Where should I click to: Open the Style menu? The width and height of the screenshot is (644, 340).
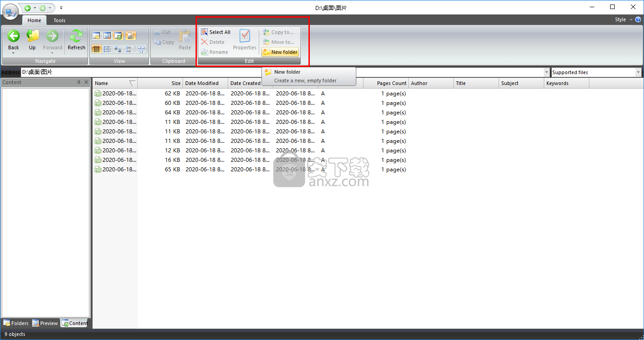pos(623,19)
